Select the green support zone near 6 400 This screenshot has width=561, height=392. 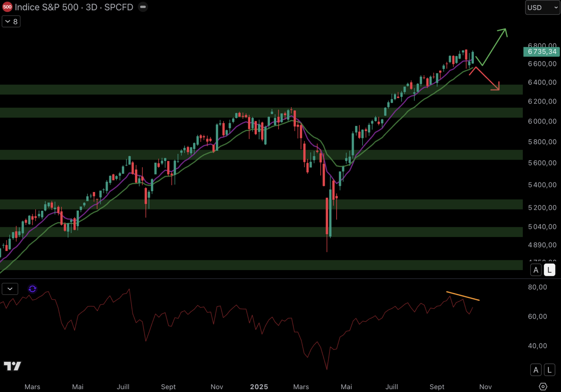[254, 90]
